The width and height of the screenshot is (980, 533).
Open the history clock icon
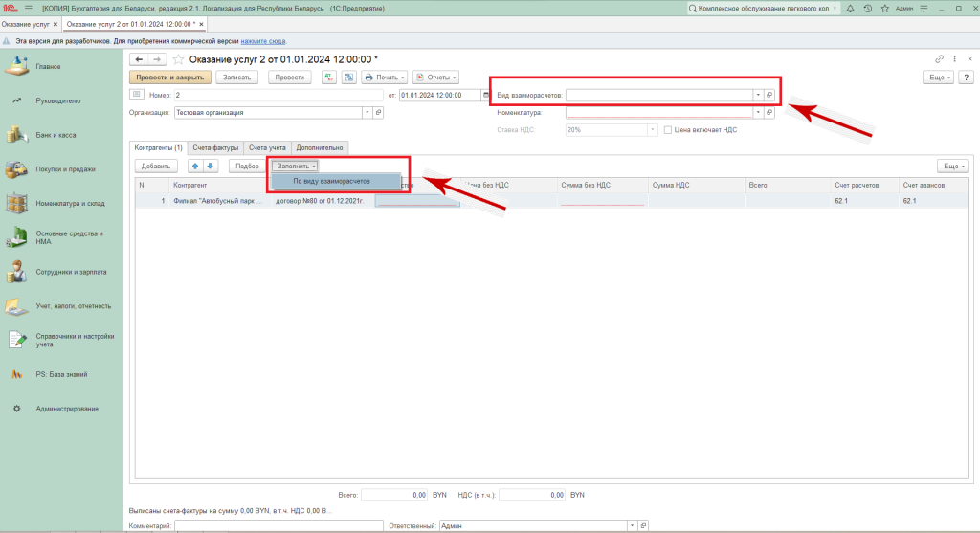(867, 9)
